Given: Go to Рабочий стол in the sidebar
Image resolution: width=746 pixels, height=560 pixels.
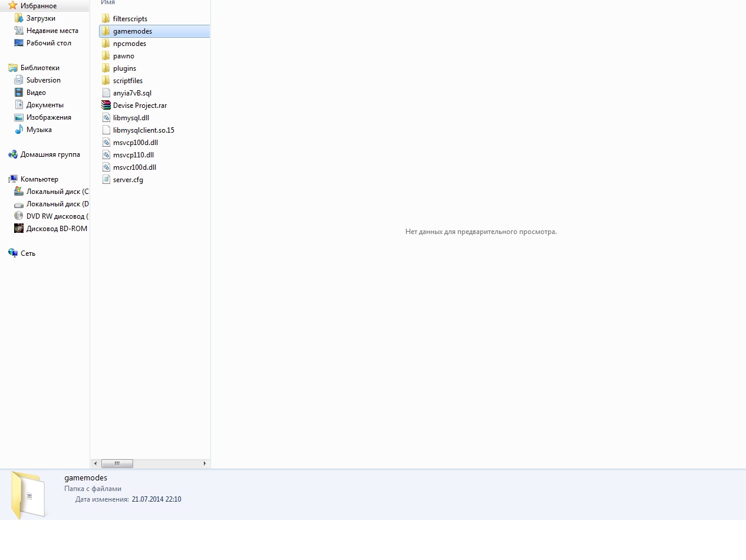Looking at the screenshot, I should [x=49, y=42].
